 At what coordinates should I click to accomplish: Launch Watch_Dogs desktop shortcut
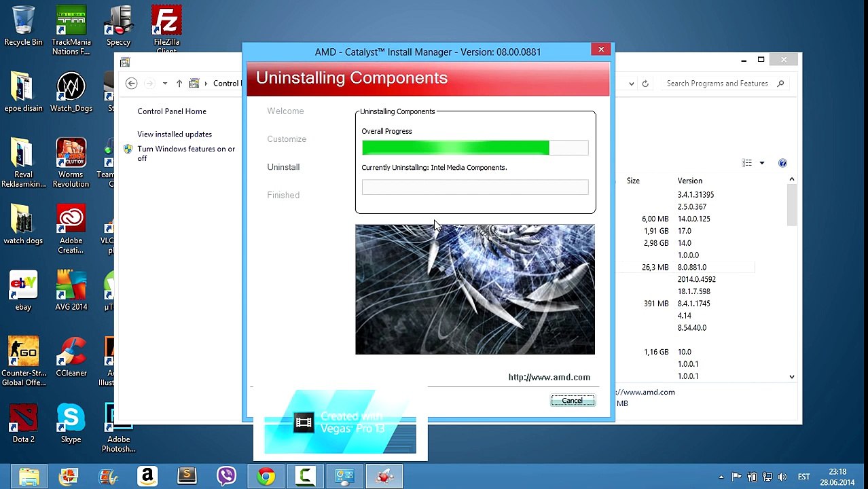coord(71,92)
